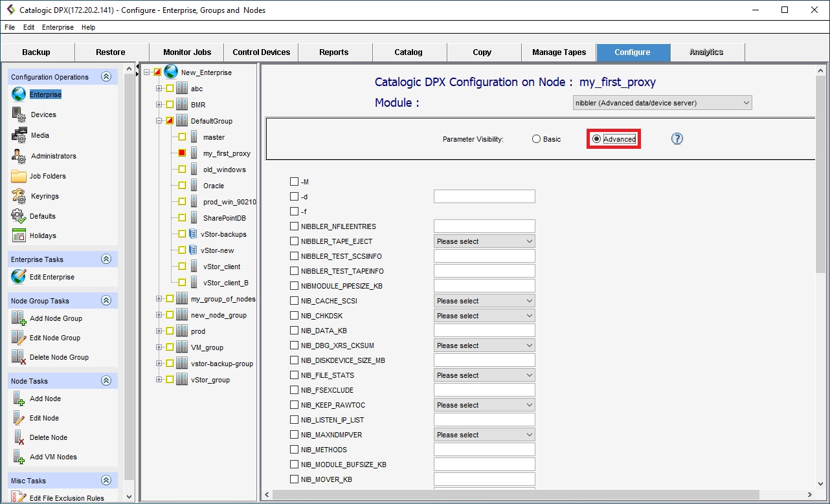830x504 pixels.
Task: Select the Basic parameter visibility radio
Action: [x=536, y=139]
